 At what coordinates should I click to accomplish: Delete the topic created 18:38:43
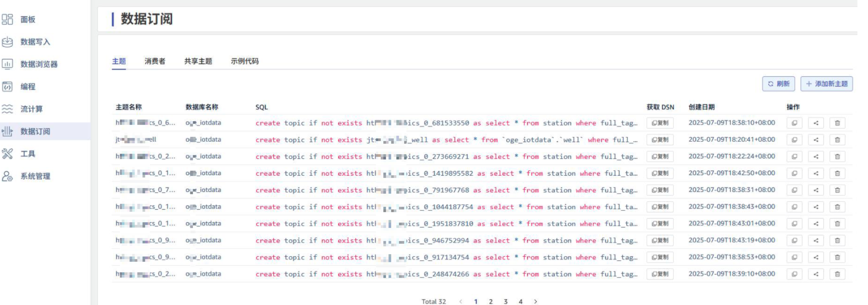pyautogui.click(x=838, y=207)
